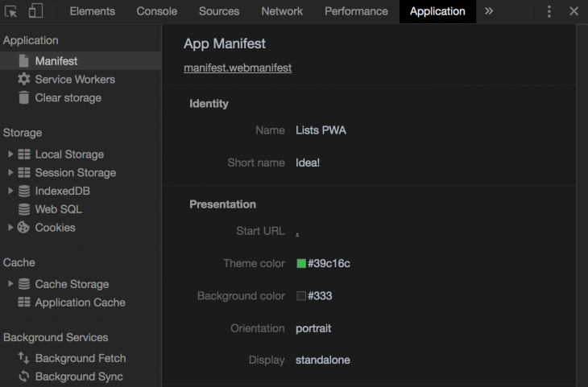Screen dimensions: 588x387
Task: Switch to the Network tab
Action: [282, 11]
